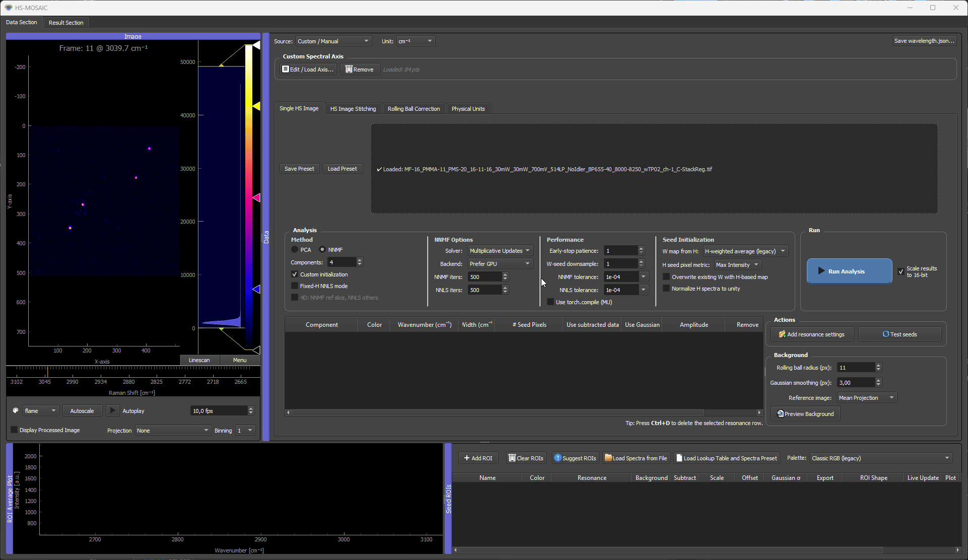968x560 pixels.
Task: Open the Binning dropdown
Action: (x=245, y=431)
